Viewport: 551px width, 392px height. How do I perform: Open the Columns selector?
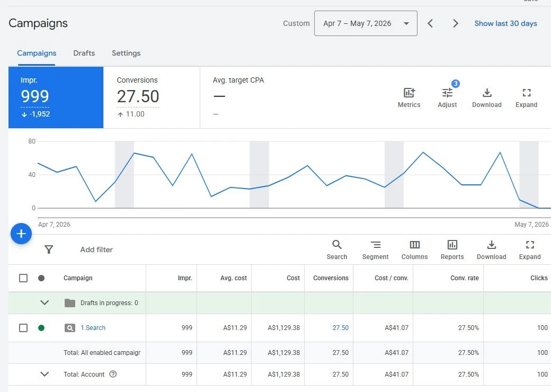coord(415,250)
